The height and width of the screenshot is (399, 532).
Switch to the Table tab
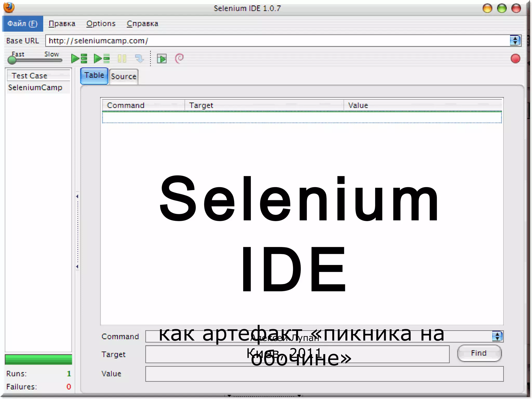94,76
